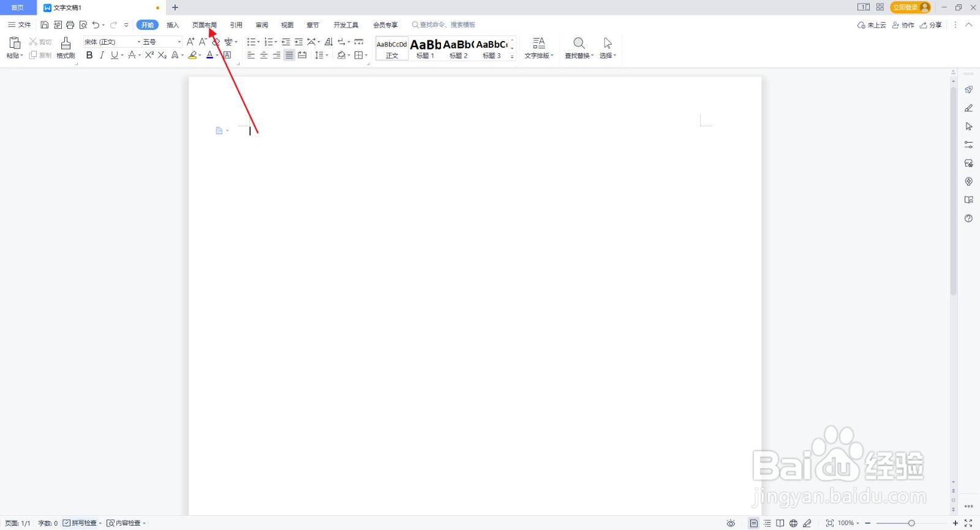Image resolution: width=980 pixels, height=530 pixels.
Task: Toggle justify alignment
Action: pos(289,55)
